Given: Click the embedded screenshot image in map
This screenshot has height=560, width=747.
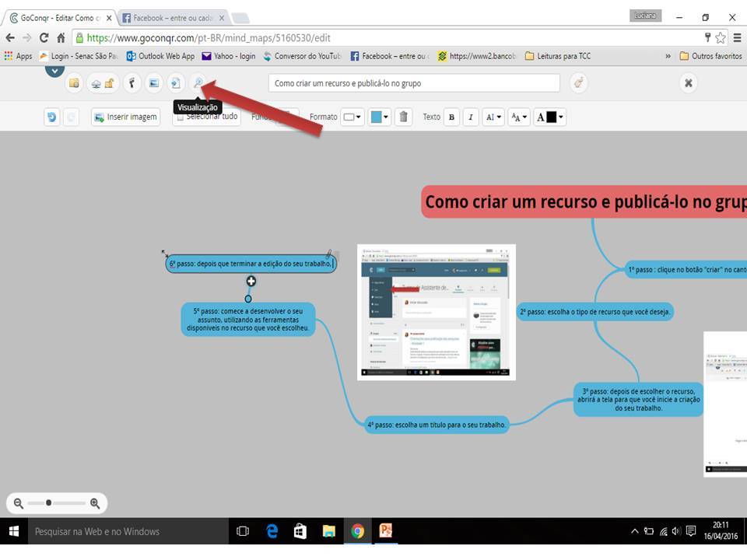Looking at the screenshot, I should 437,313.
